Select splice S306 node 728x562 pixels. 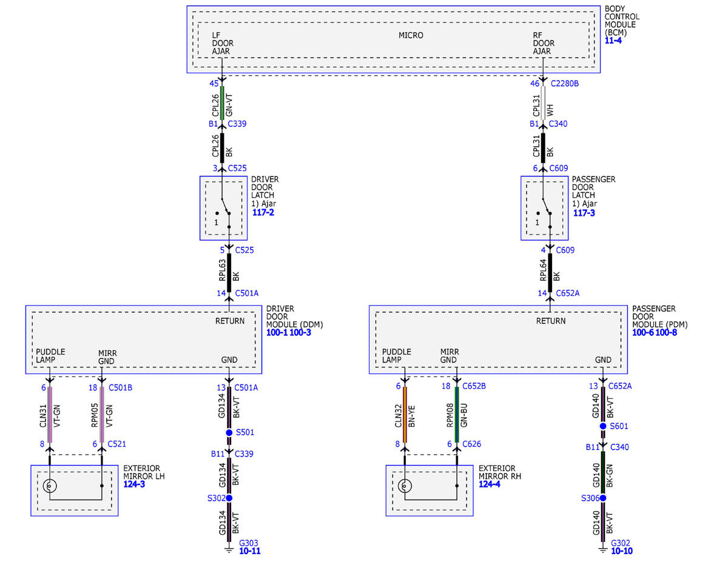(603, 498)
